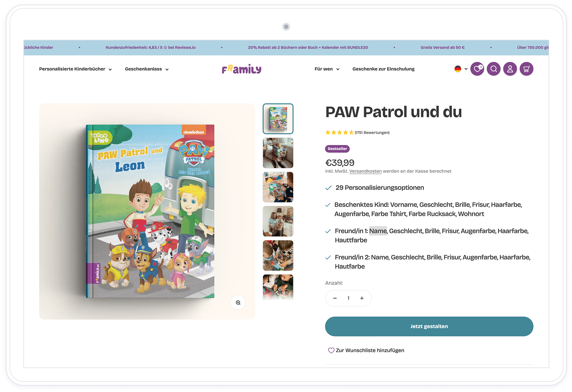Click Jetzt gestalten button
572x392 pixels.
(x=429, y=326)
